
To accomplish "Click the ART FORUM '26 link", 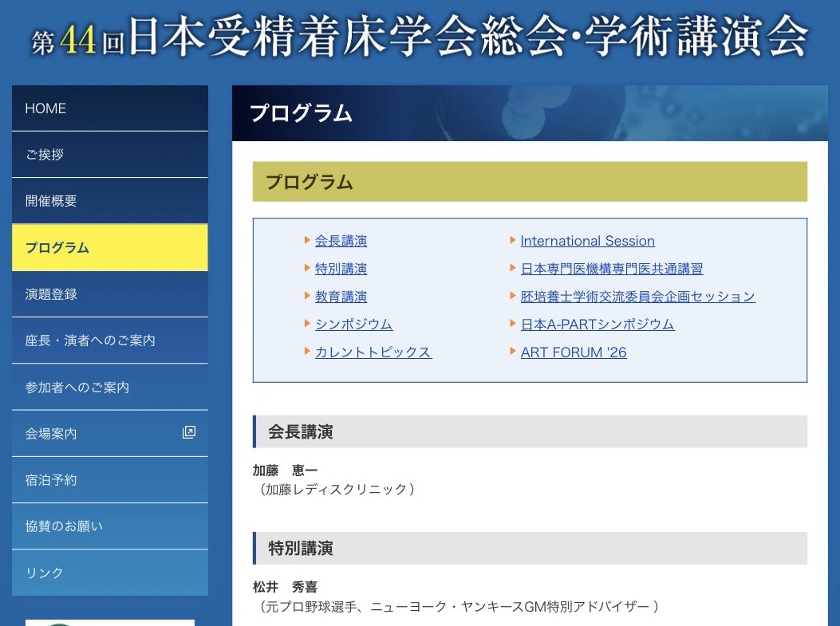I will click(574, 352).
